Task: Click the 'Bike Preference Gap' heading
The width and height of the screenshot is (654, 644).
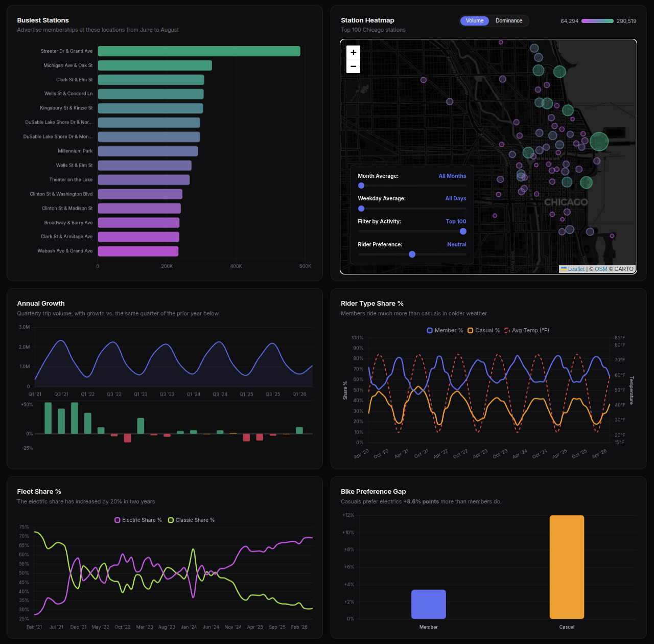Action: (373, 492)
